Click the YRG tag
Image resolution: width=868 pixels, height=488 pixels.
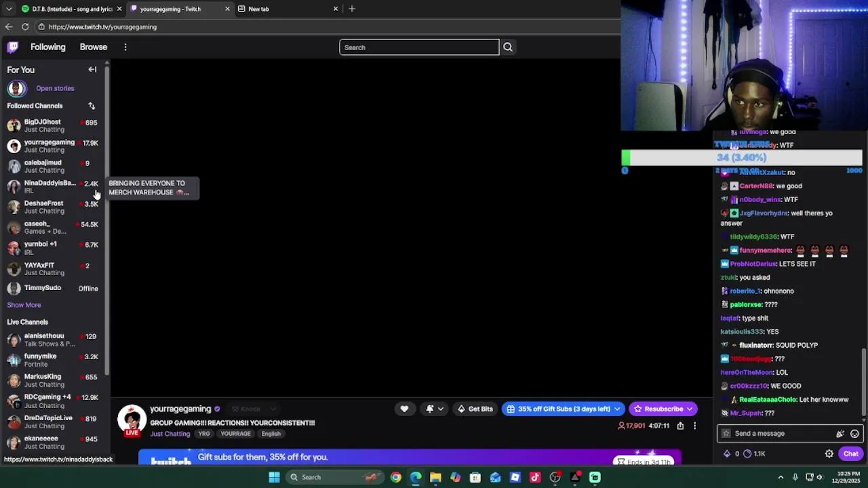pos(204,434)
